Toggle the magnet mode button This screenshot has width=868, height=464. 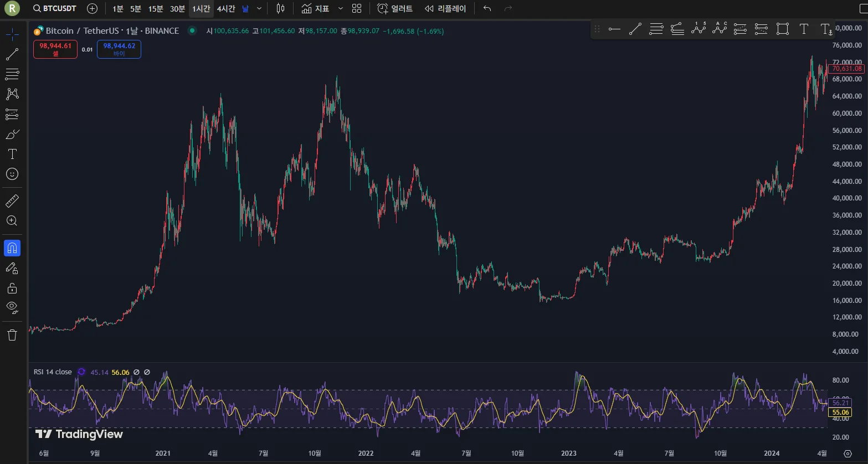pyautogui.click(x=12, y=248)
